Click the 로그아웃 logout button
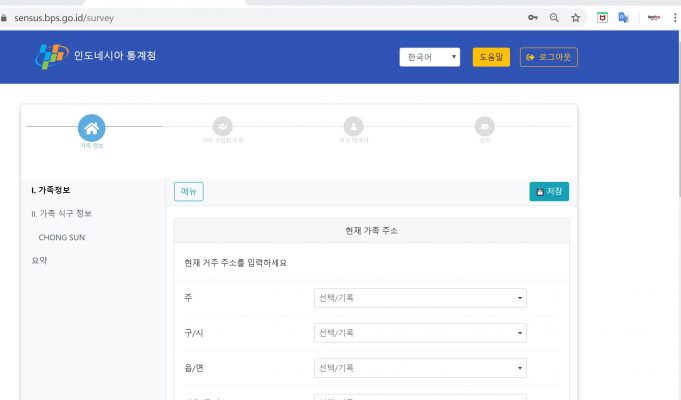681x400 pixels. coord(549,57)
